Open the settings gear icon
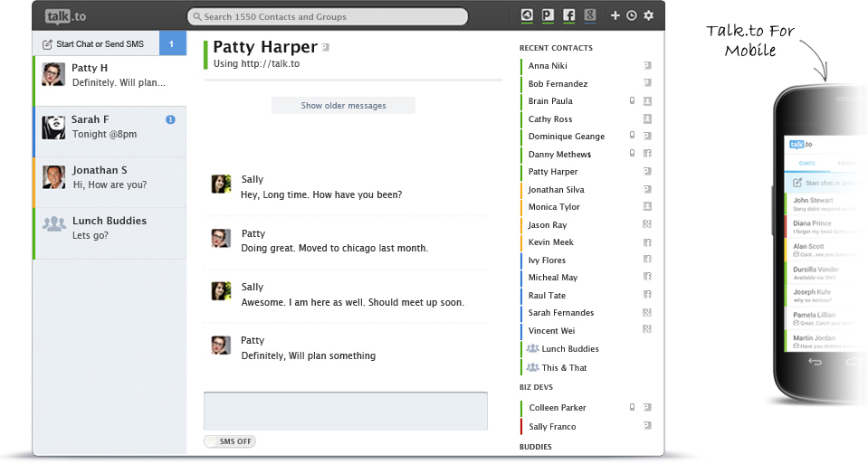The image size is (868, 464). click(649, 15)
